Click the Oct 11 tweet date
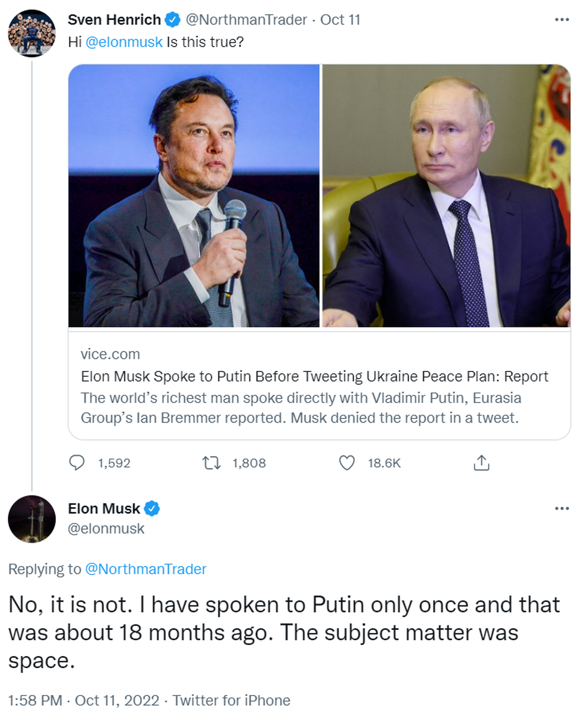This screenshot has width=588, height=723. [340, 20]
